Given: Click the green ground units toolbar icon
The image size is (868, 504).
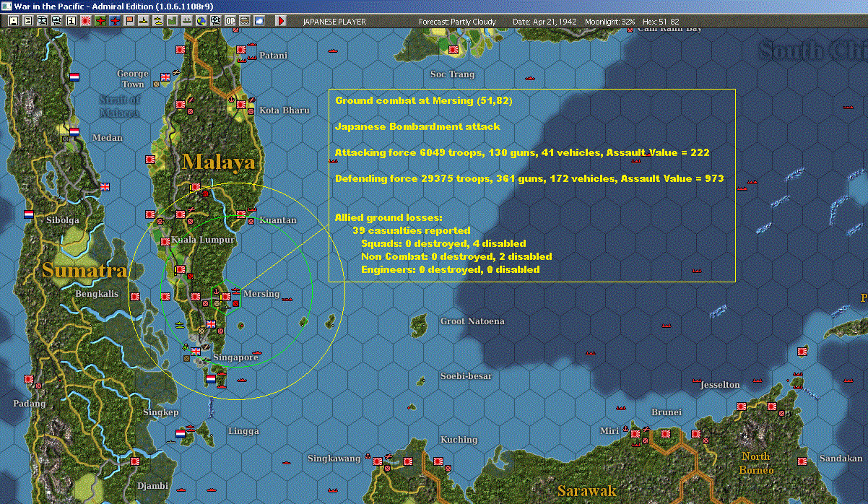Looking at the screenshot, I should pos(186,21).
